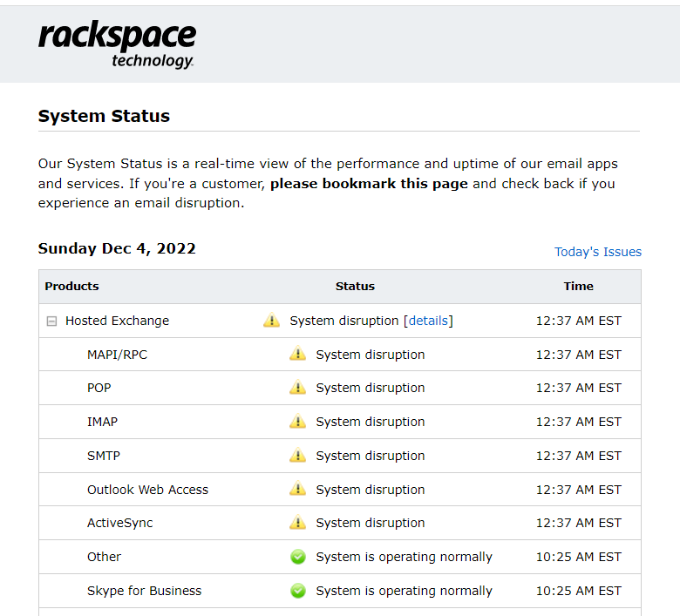This screenshot has height=616, width=680.
Task: Click the warning icon in MAPI/RPC row
Action: click(x=297, y=354)
